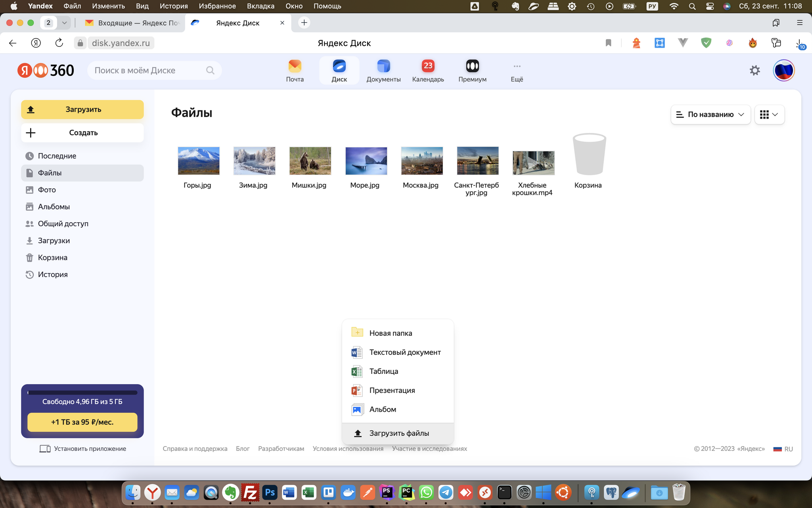
Task: Select the Горы.jpg thumbnail
Action: tap(198, 161)
